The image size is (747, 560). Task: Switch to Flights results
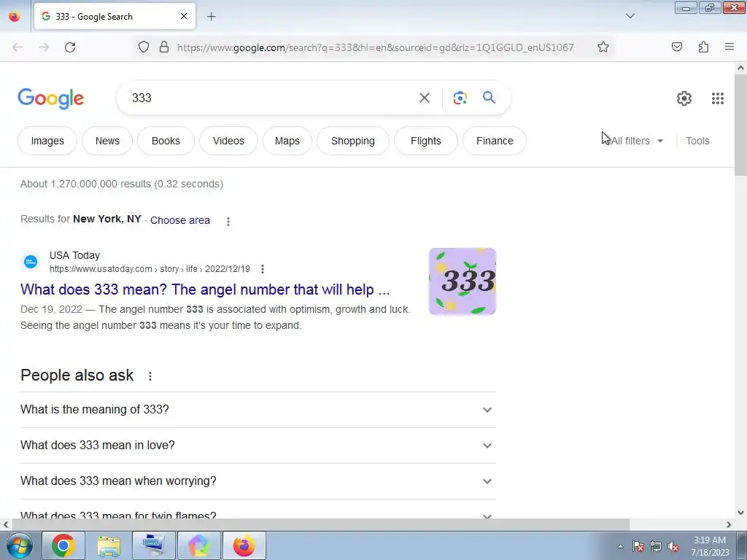coord(426,141)
